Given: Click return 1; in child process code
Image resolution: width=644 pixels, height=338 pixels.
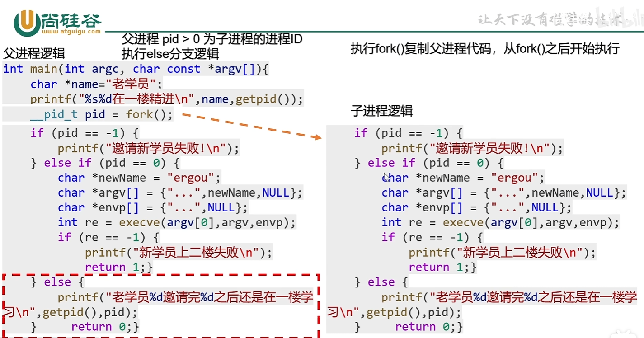Looking at the screenshot, I should [440, 267].
